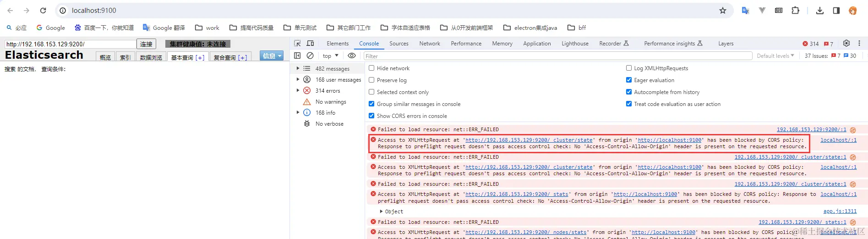This screenshot has width=868, height=239.
Task: Toggle browser side panel
Action: tap(836, 10)
